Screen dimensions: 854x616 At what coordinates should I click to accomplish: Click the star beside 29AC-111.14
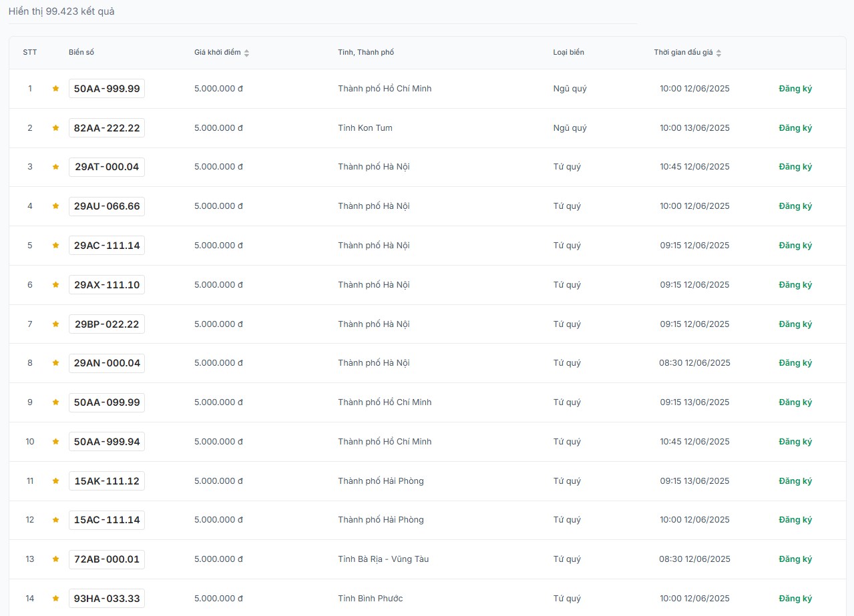(56, 246)
